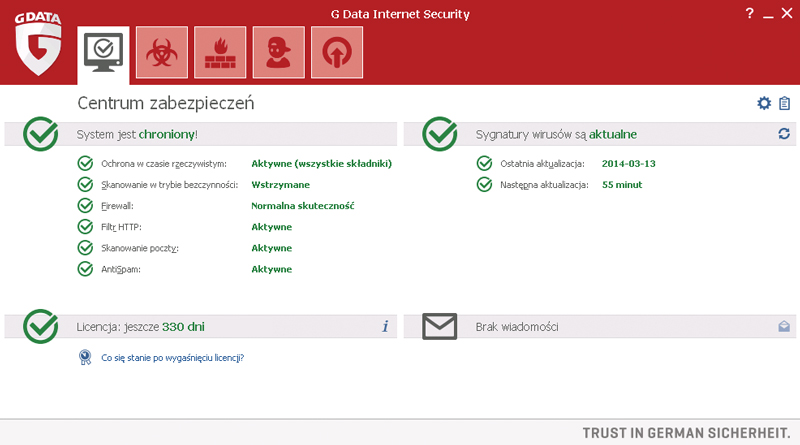
Task: Open the parental controls child tab
Action: click(279, 53)
